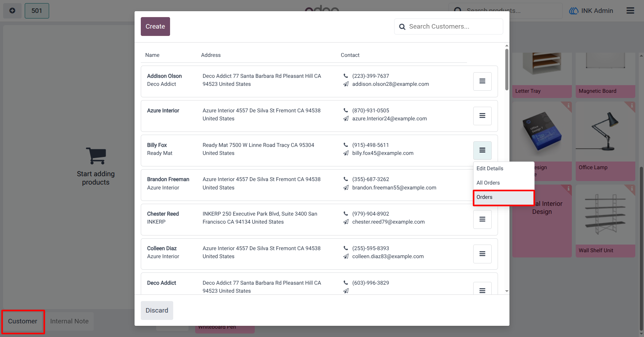Open the menu for the Azure Interior row
The height and width of the screenshot is (337, 644).
pyautogui.click(x=482, y=116)
